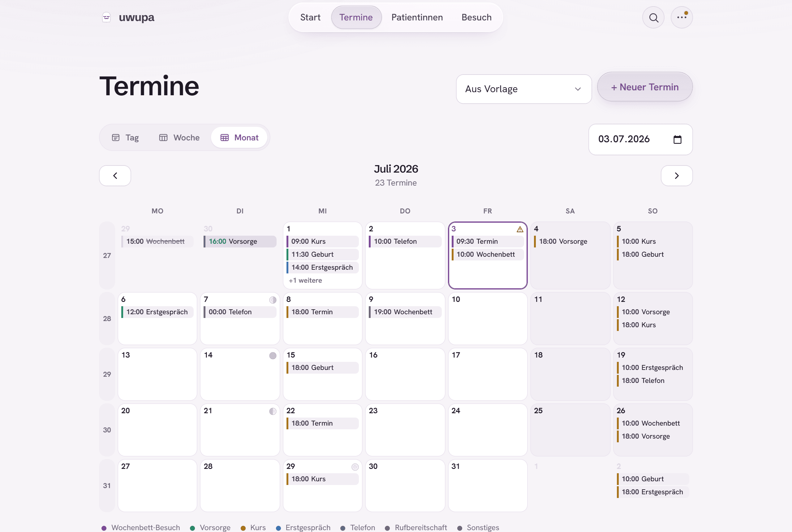Screen dimensions: 792x532
Task: Open the 12:00 Erstgespräch appointment
Action: pyautogui.click(x=157, y=312)
